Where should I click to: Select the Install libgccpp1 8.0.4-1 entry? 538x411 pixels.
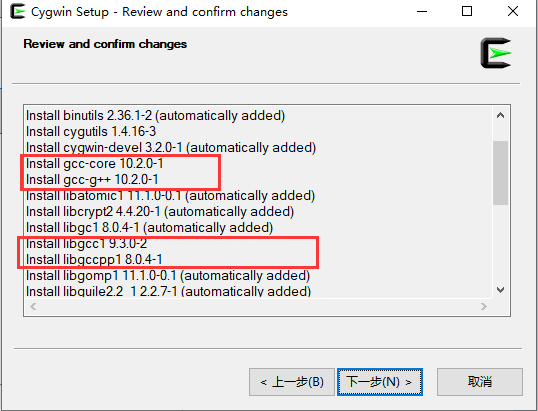click(x=94, y=259)
